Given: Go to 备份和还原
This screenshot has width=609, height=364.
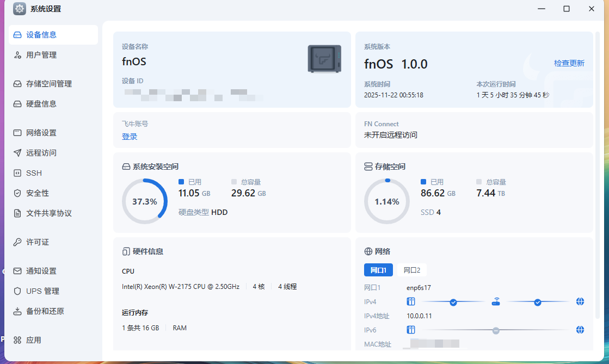Looking at the screenshot, I should point(45,311).
